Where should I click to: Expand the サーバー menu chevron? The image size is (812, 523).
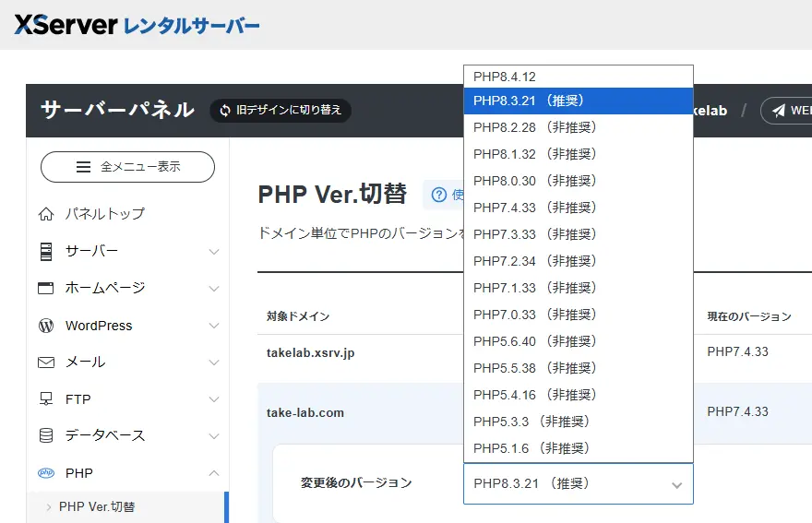coord(214,252)
